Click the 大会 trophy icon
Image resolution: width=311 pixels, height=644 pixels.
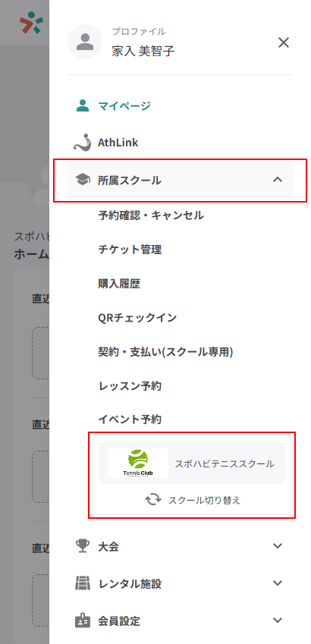[83, 546]
